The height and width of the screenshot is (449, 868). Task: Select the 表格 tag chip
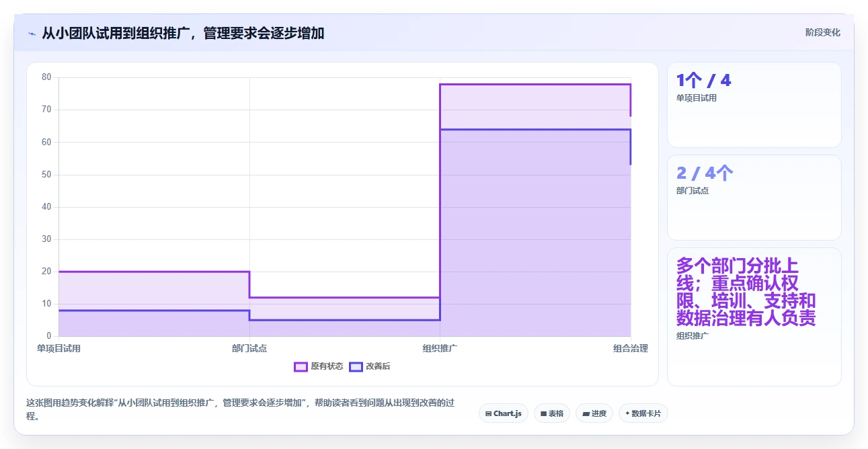click(552, 413)
